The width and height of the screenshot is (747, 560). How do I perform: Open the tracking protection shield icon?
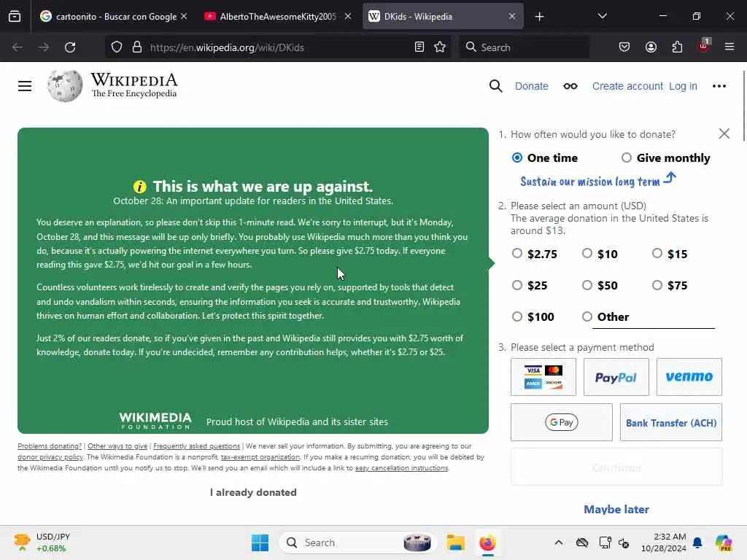[117, 47]
